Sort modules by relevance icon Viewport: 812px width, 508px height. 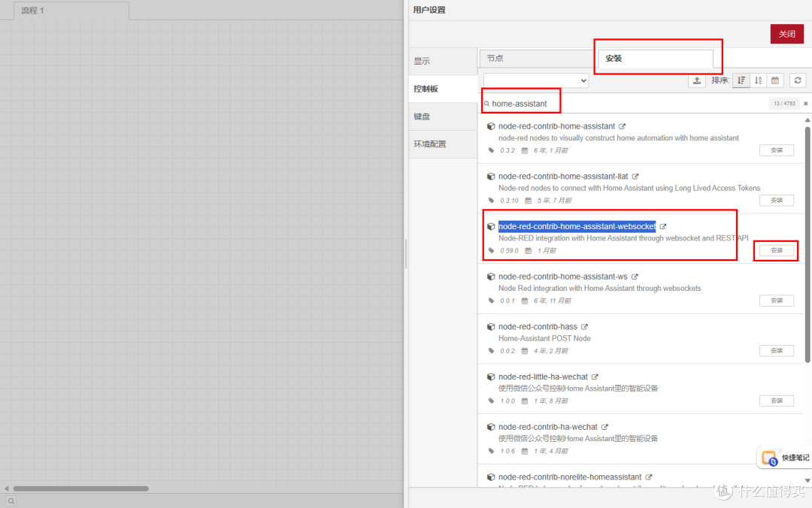click(x=741, y=80)
